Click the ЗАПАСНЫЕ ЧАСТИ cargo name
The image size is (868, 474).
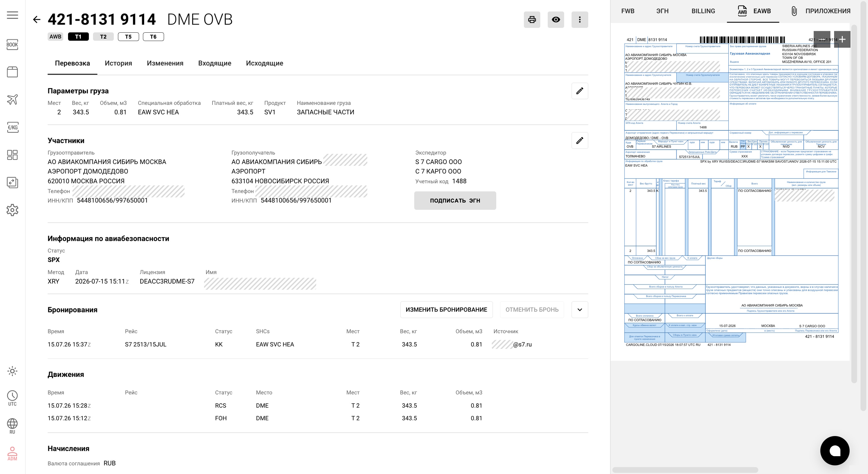pyautogui.click(x=325, y=112)
